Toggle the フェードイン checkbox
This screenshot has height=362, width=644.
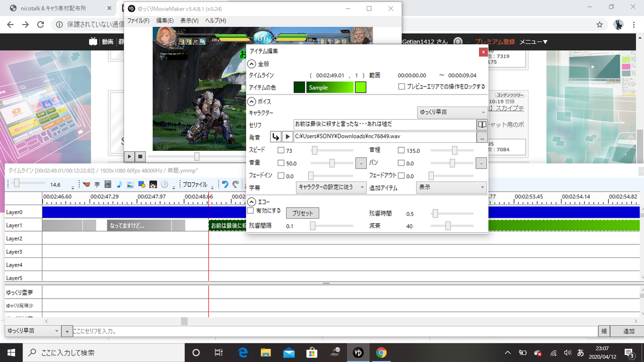point(281,176)
